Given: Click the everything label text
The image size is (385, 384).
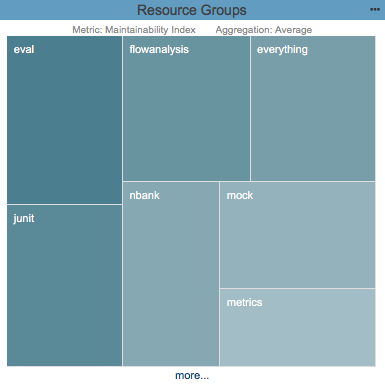Looking at the screenshot, I should click(282, 50).
